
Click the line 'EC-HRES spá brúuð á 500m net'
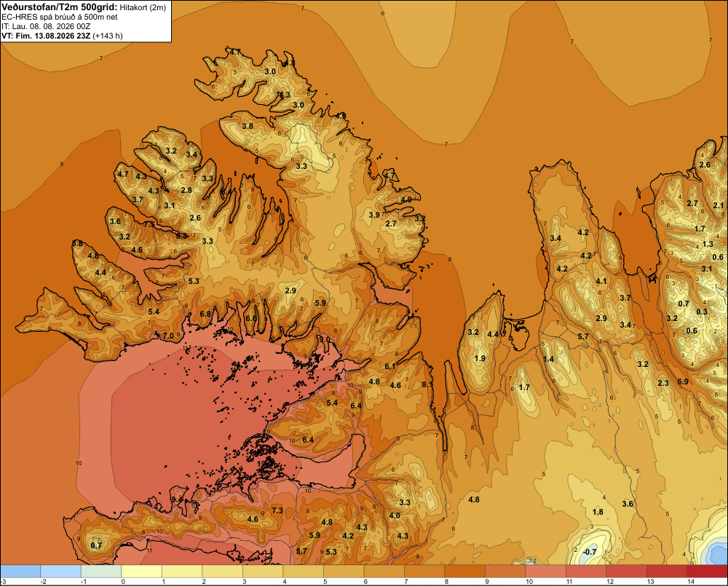(60, 17)
